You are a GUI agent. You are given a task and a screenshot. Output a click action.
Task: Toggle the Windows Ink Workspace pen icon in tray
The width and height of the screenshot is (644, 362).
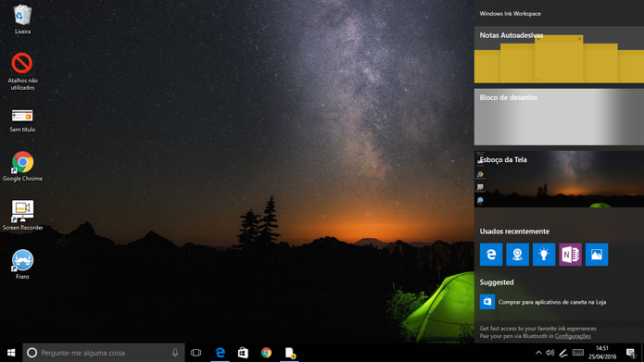[x=563, y=353]
